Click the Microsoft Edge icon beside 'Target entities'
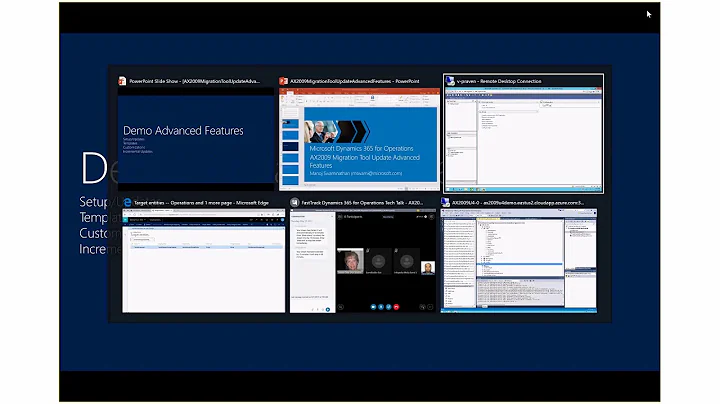The width and height of the screenshot is (720, 404). point(127,202)
